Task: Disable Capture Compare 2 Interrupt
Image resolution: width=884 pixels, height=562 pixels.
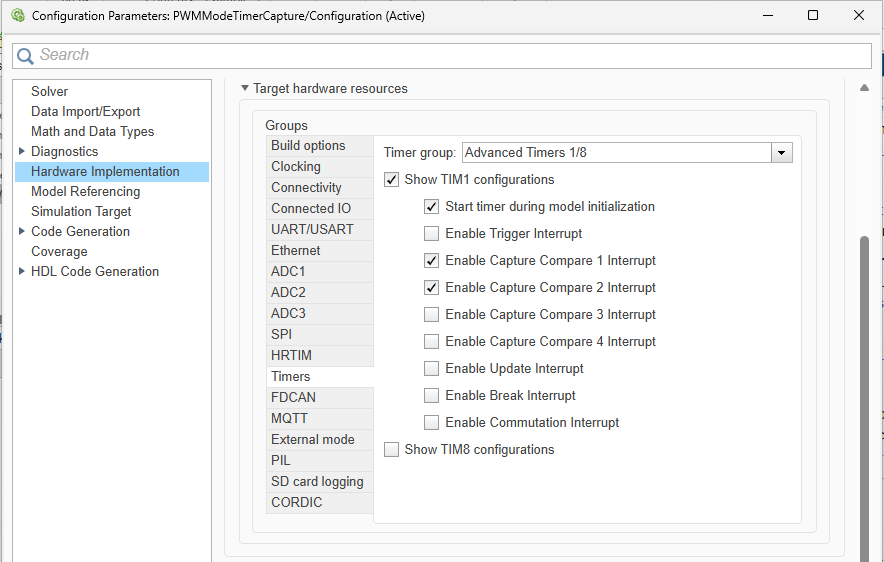Action: [431, 287]
